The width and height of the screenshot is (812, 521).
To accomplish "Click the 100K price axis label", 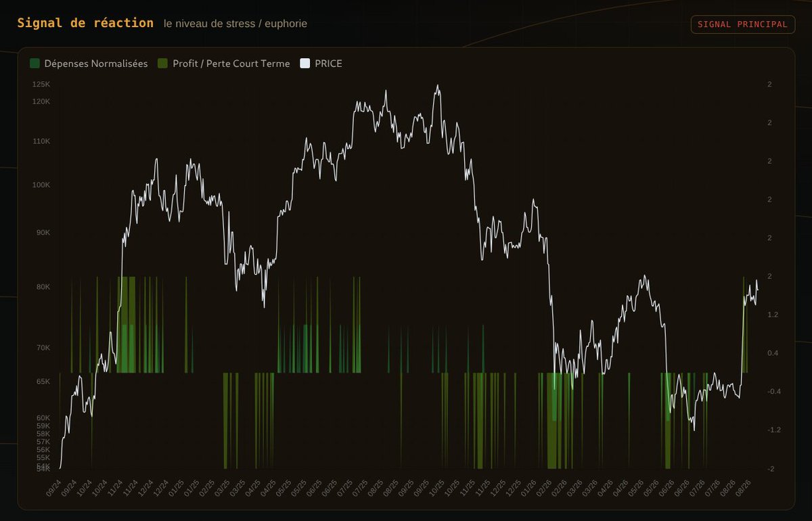I will (x=41, y=185).
